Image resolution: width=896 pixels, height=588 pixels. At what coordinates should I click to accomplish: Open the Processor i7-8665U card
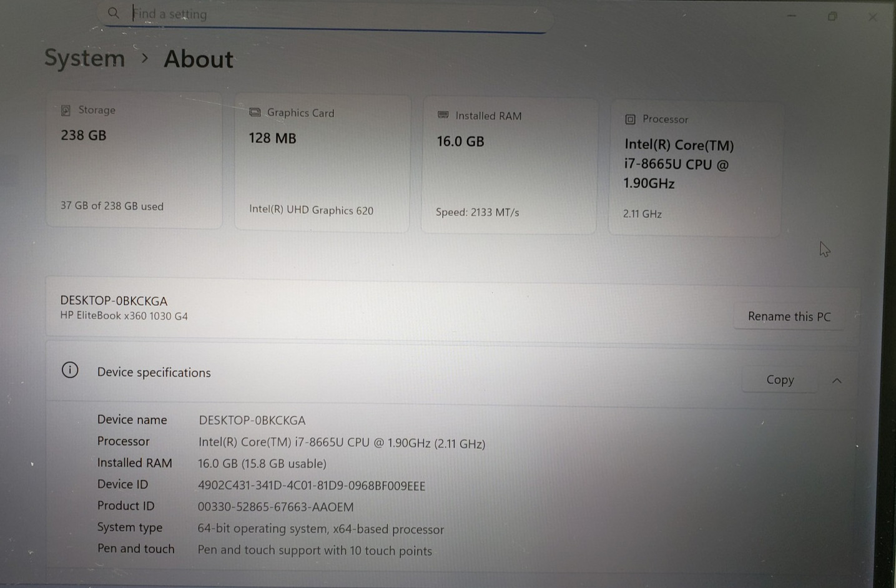coord(694,169)
